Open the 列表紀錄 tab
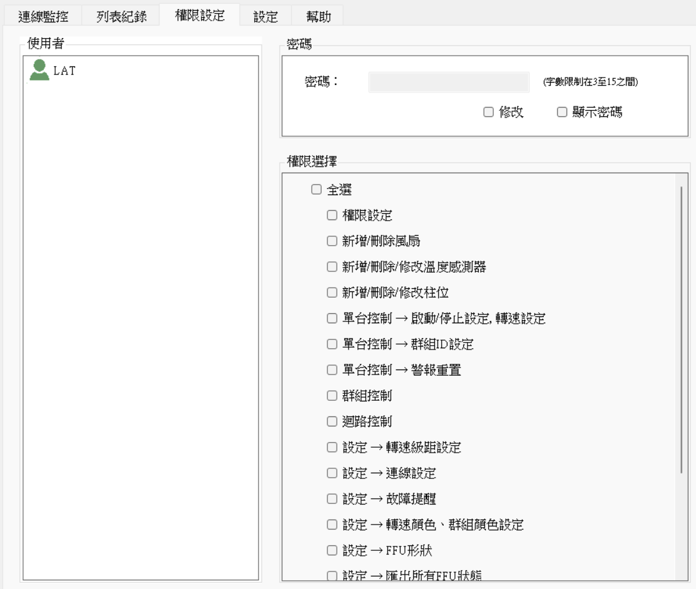The width and height of the screenshot is (696, 589). 121,16
